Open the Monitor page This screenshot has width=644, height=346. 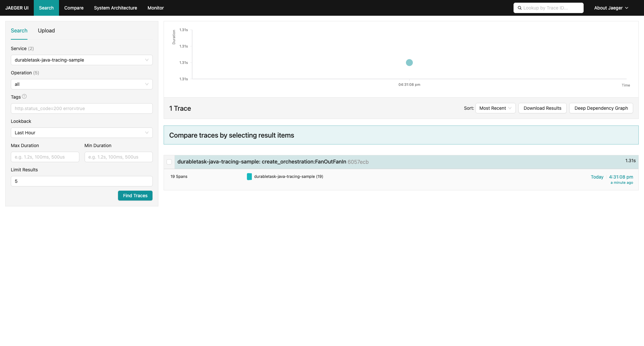click(x=155, y=8)
